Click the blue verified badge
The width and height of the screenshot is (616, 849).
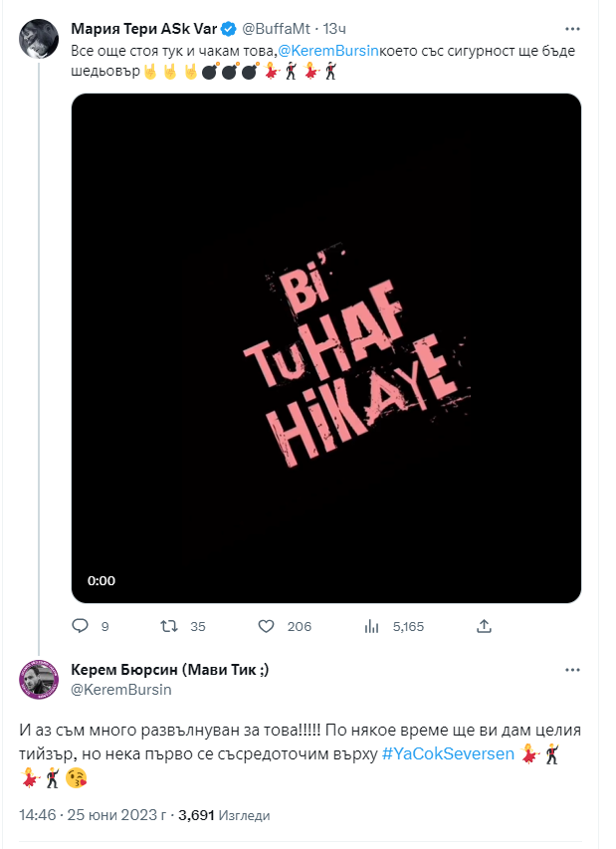(226, 28)
